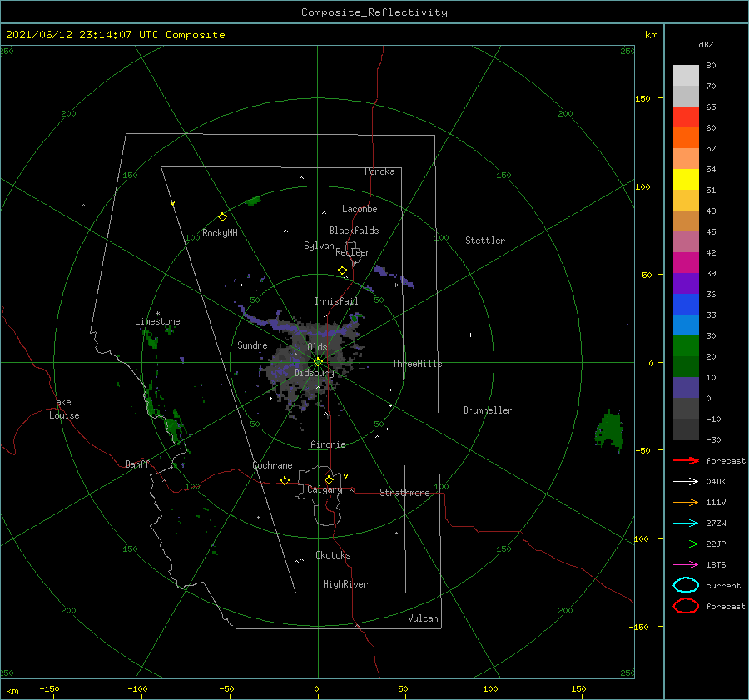This screenshot has height=700, width=749.
Task: Click the Didsbury label
Action: [315, 373]
